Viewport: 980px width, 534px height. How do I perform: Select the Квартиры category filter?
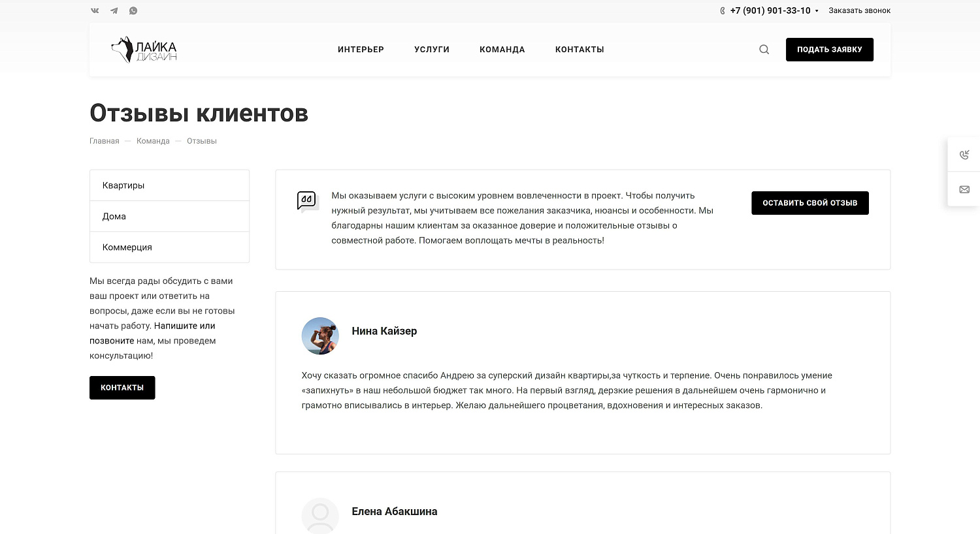(x=123, y=185)
